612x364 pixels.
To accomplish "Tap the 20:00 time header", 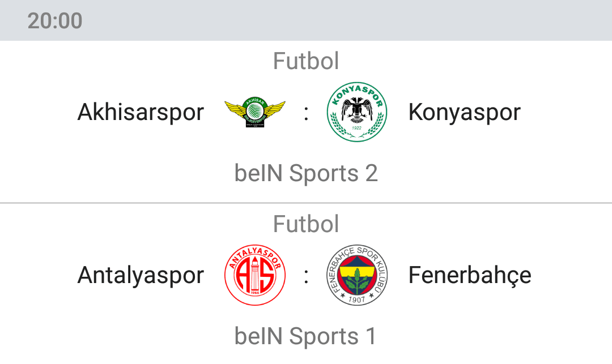I will point(54,20).
